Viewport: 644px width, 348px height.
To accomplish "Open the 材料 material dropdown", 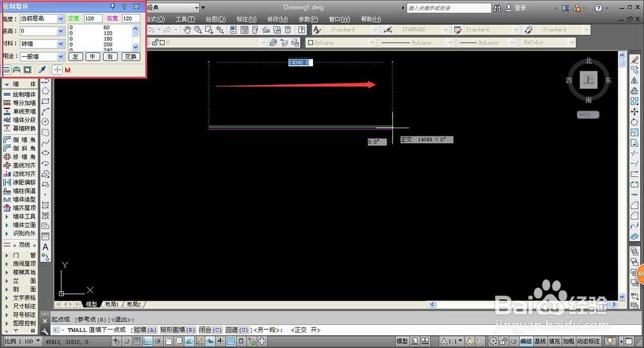I will [x=61, y=44].
